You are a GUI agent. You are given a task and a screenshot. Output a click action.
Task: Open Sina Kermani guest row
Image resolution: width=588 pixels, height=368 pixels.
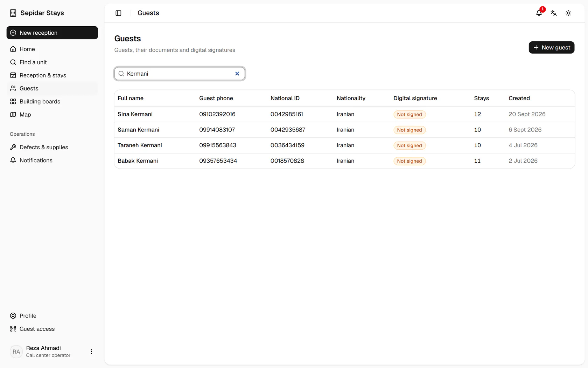344,114
